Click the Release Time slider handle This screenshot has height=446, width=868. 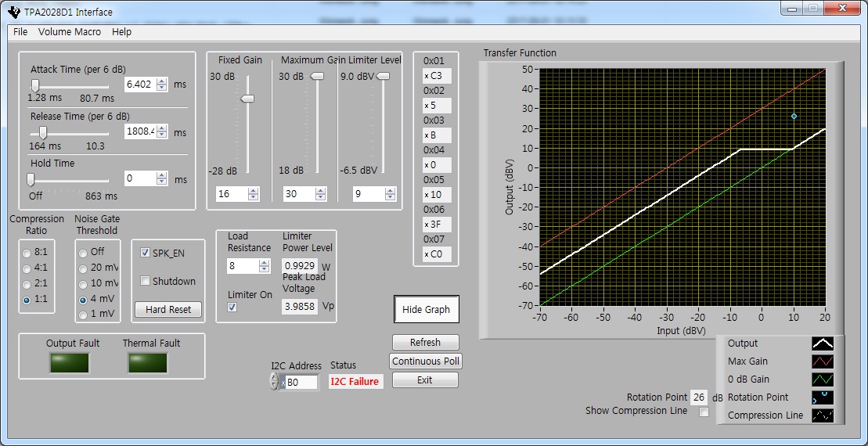point(42,132)
